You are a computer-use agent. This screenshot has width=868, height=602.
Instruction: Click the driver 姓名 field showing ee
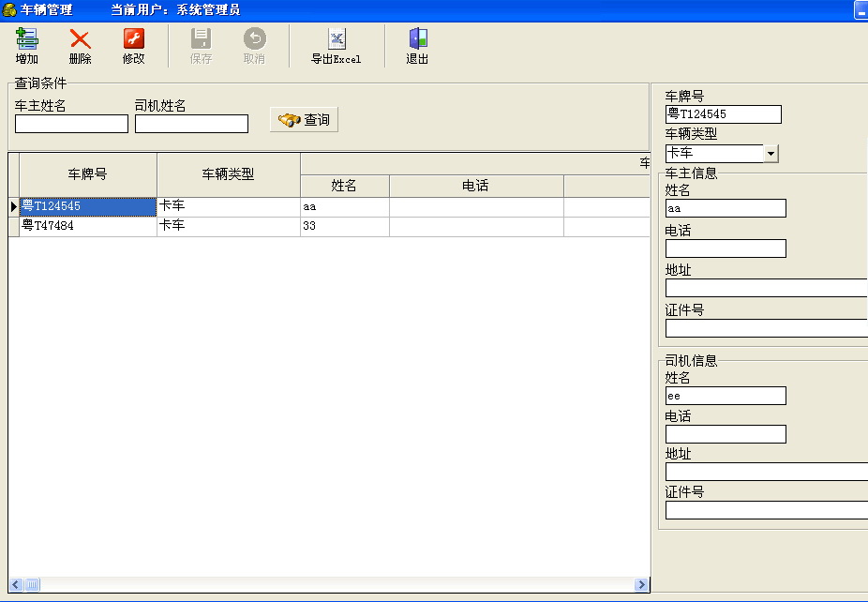pos(725,396)
